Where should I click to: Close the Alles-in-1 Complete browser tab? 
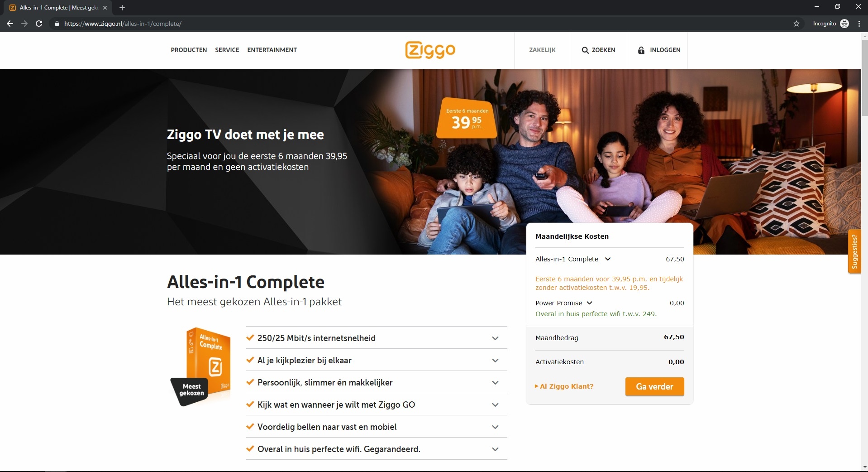point(105,8)
